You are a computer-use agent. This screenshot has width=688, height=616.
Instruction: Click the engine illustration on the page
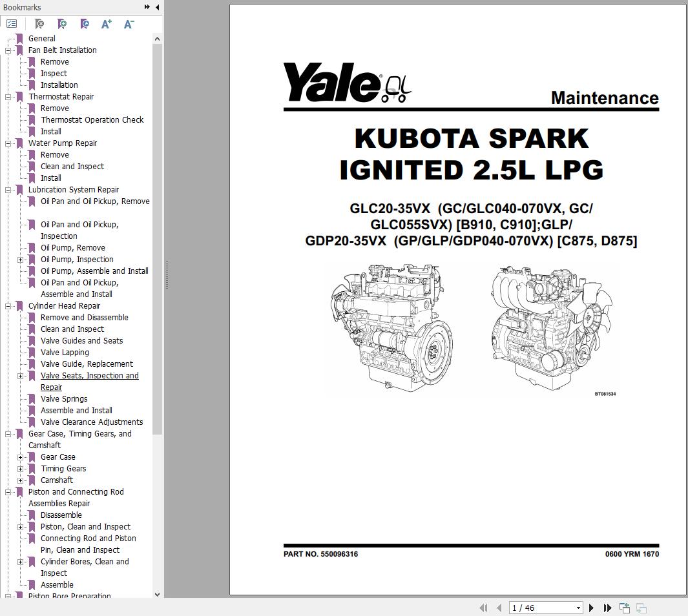[x=473, y=329]
